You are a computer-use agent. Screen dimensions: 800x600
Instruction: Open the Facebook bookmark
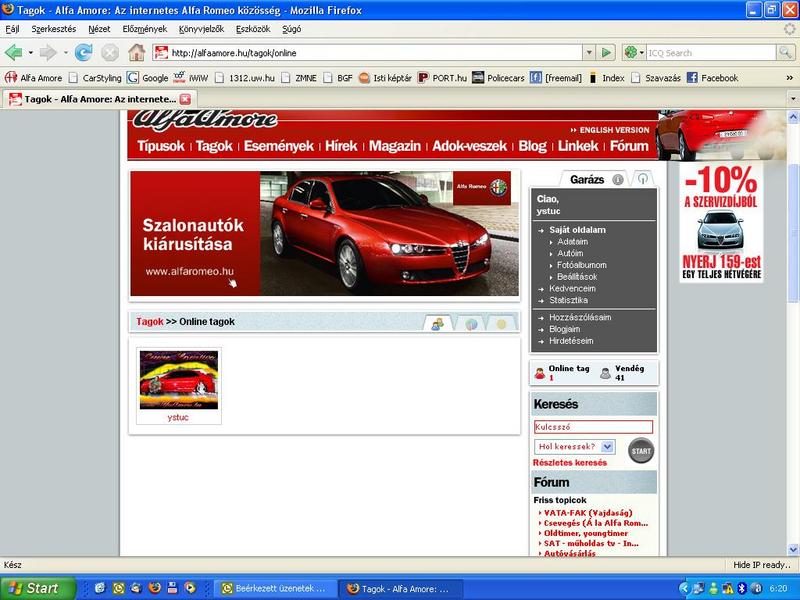click(x=712, y=78)
